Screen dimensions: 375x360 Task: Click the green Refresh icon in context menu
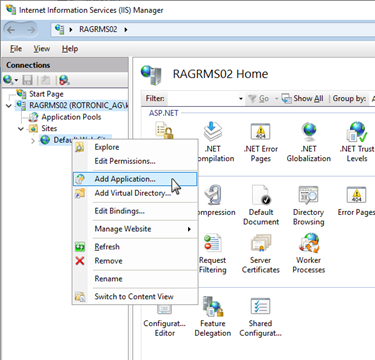[x=80, y=247]
